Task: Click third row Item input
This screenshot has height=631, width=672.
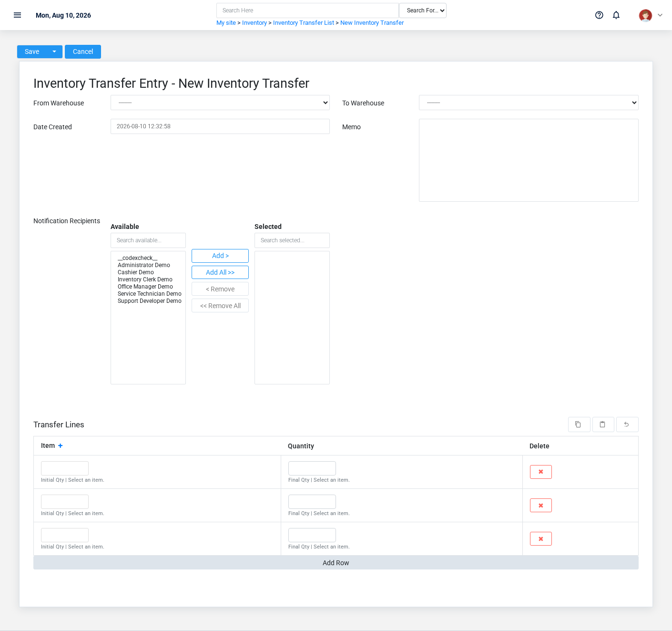Action: pyautogui.click(x=65, y=535)
